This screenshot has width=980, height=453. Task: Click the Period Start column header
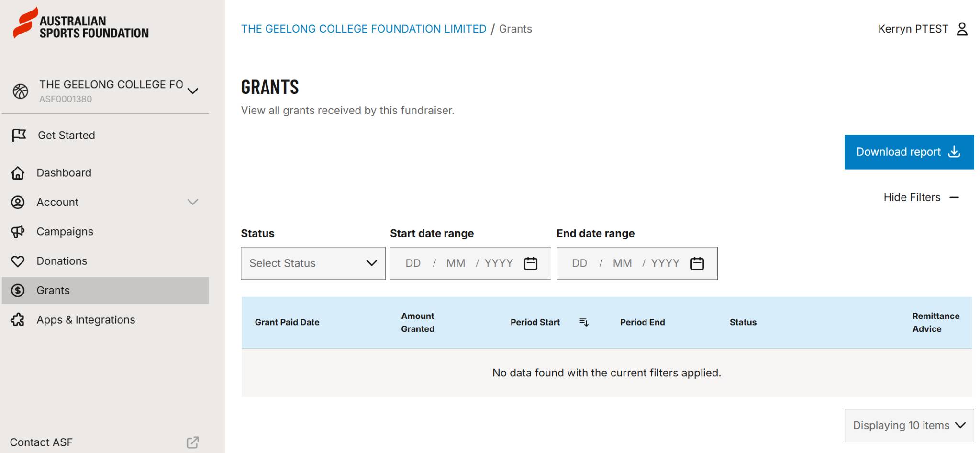535,322
